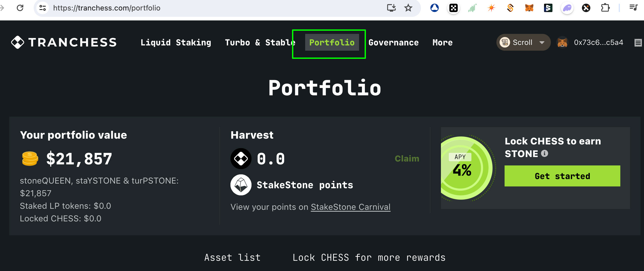644x271 pixels.
Task: Click the CHESS token icon under Harvest
Action: click(241, 159)
